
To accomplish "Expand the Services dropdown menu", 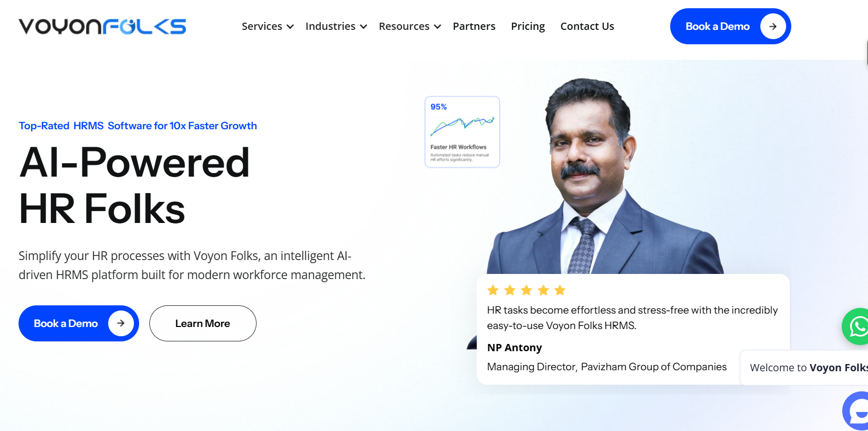I will 267,26.
